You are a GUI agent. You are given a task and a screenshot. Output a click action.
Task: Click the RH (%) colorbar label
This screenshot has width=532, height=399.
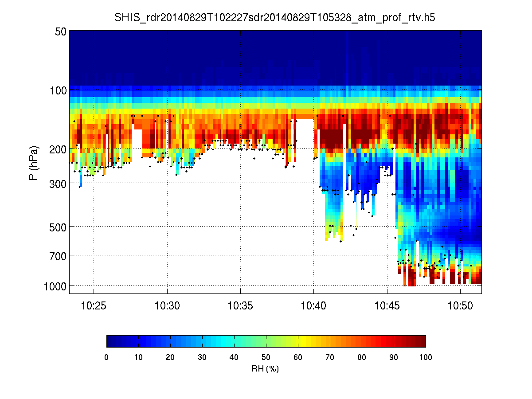coord(265,368)
